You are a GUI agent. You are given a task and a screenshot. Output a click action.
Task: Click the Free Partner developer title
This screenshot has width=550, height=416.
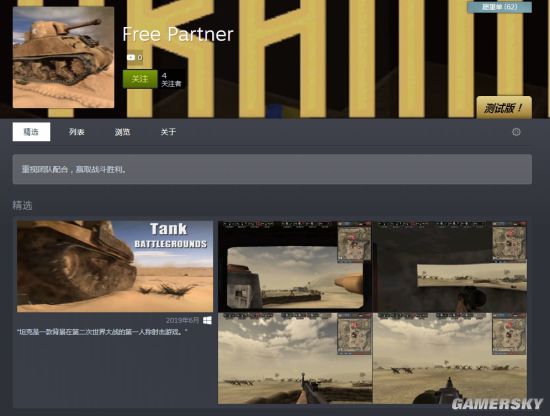click(178, 34)
